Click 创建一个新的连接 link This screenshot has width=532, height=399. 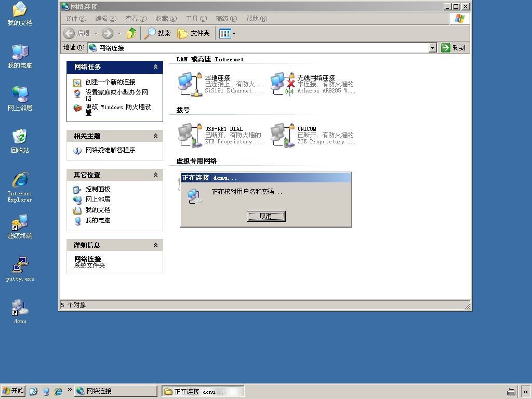(110, 82)
